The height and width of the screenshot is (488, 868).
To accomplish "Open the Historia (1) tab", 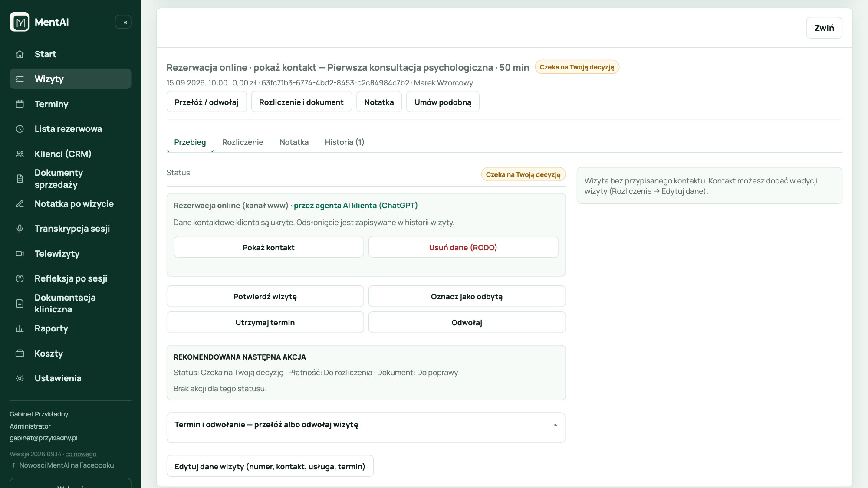I will tap(345, 142).
